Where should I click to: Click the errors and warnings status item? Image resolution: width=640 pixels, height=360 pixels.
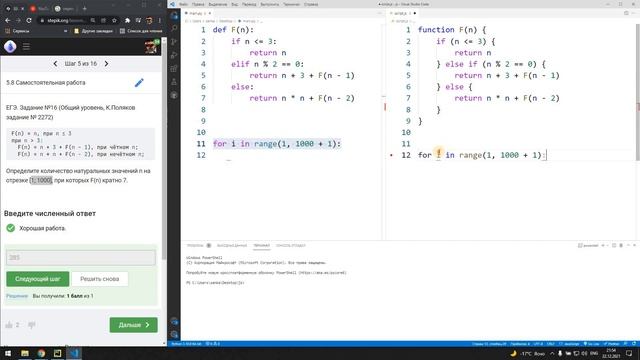pyautogui.click(x=213, y=344)
